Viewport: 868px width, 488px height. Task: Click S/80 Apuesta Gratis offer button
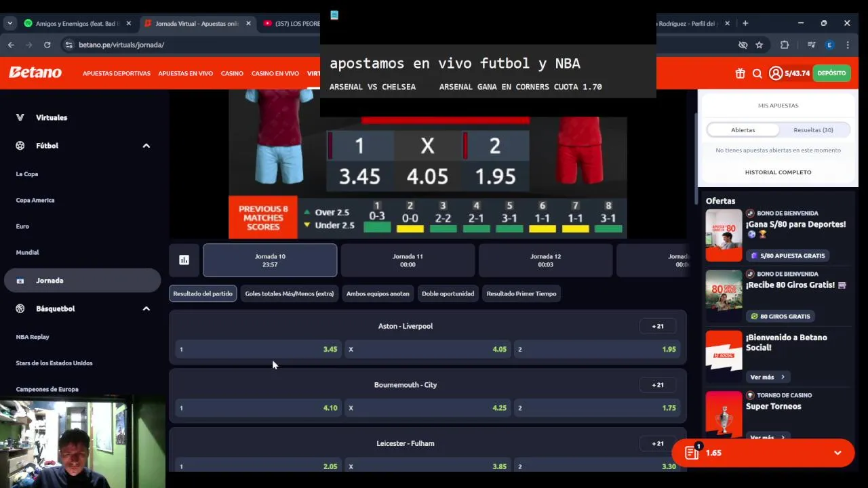coord(787,256)
